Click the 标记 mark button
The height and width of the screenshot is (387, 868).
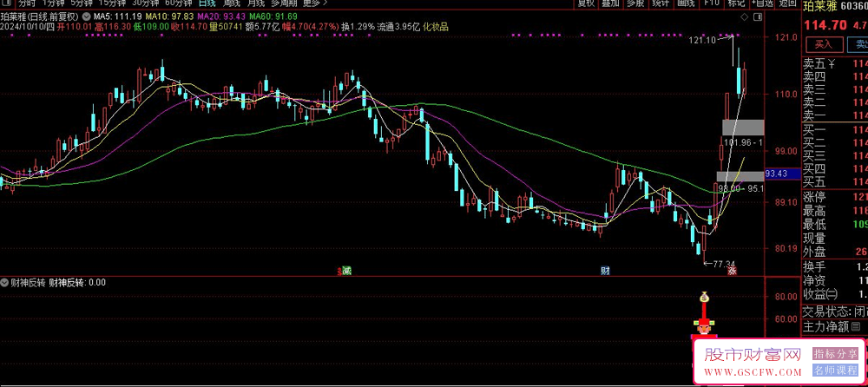point(736,3)
